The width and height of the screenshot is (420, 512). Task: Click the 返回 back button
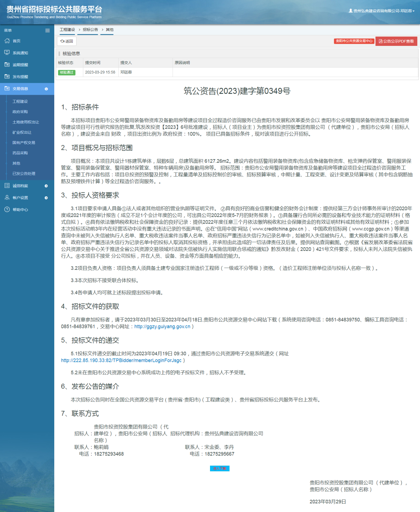coord(66,41)
